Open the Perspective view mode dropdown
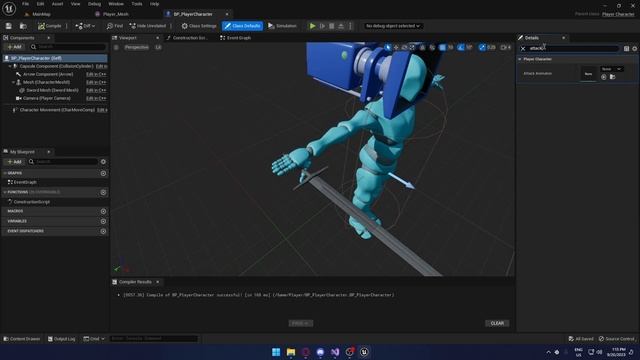Screen dimensions: 640x360 (137, 47)
